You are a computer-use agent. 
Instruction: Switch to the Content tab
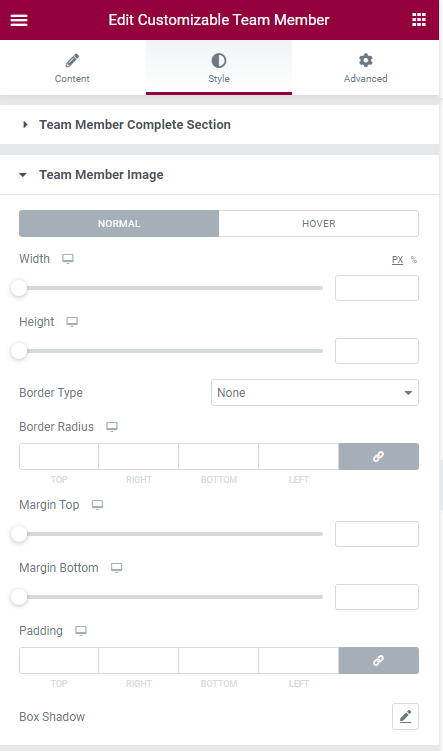72,68
